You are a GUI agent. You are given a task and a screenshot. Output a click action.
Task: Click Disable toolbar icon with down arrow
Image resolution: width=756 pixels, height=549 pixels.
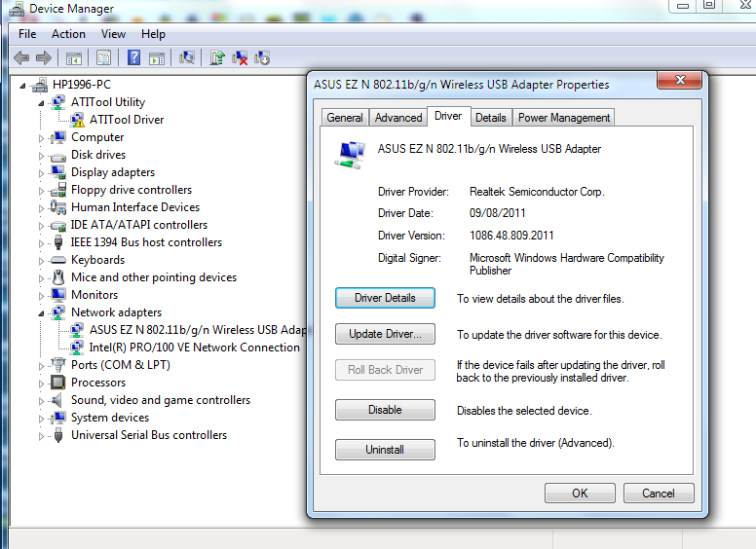262,58
